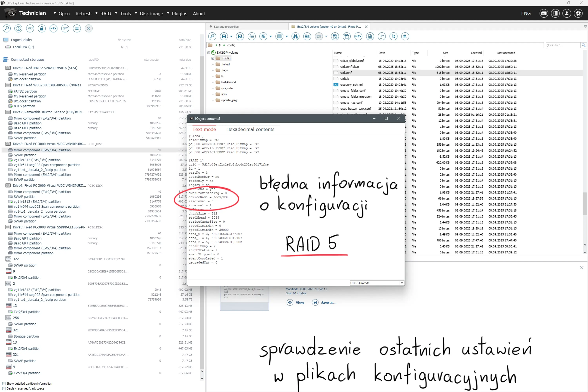Select the magnifier search icon above Logical disks
Screen dimensions: 588x392
tap(7, 28)
